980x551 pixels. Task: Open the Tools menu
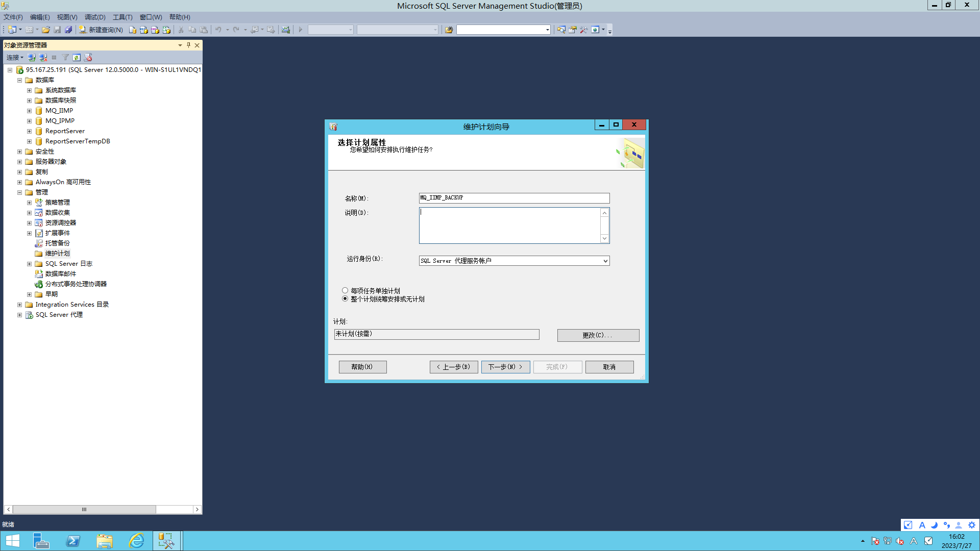[x=122, y=17]
